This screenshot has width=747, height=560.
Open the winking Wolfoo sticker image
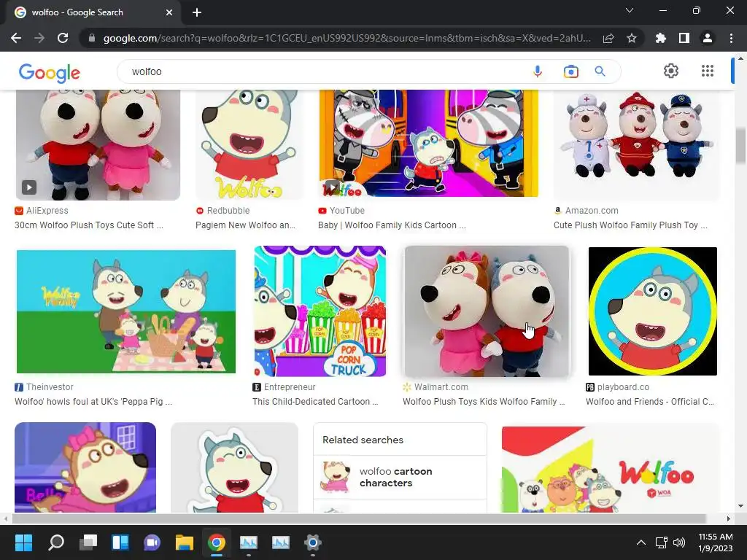(234, 467)
